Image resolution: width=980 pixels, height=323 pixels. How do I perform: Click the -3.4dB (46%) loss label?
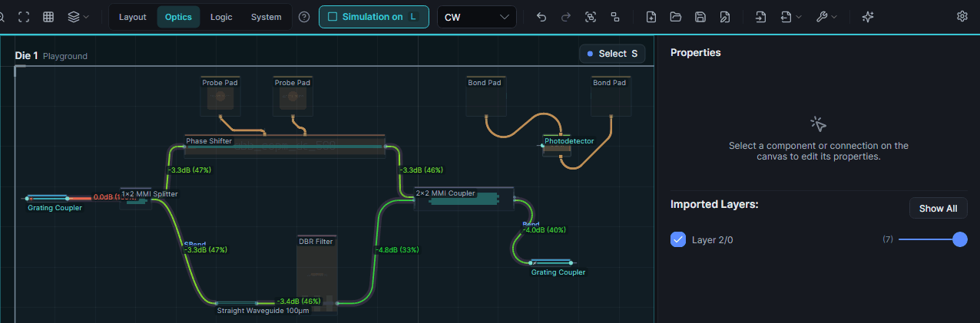pyautogui.click(x=299, y=302)
